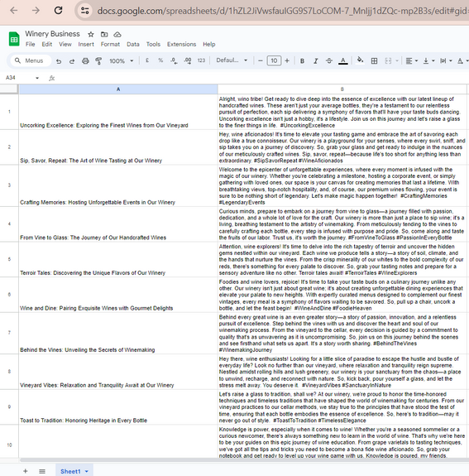Click the address bar URL
Image resolution: width=469 pixels, height=476 pixels.
click(282, 11)
